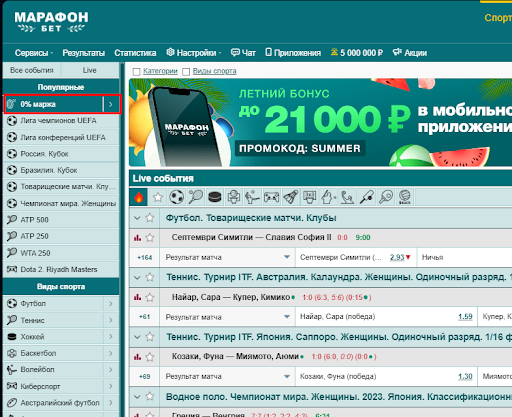Favorite the Водное поло section star

pos(150,396)
